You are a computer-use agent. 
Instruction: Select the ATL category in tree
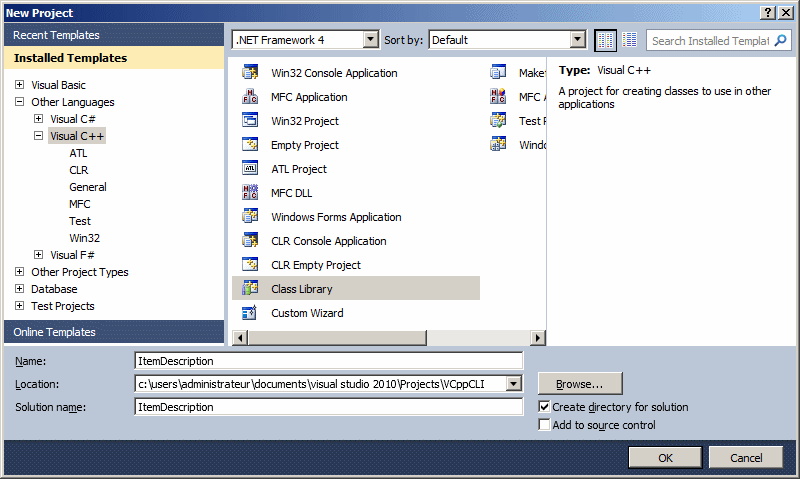click(x=78, y=153)
